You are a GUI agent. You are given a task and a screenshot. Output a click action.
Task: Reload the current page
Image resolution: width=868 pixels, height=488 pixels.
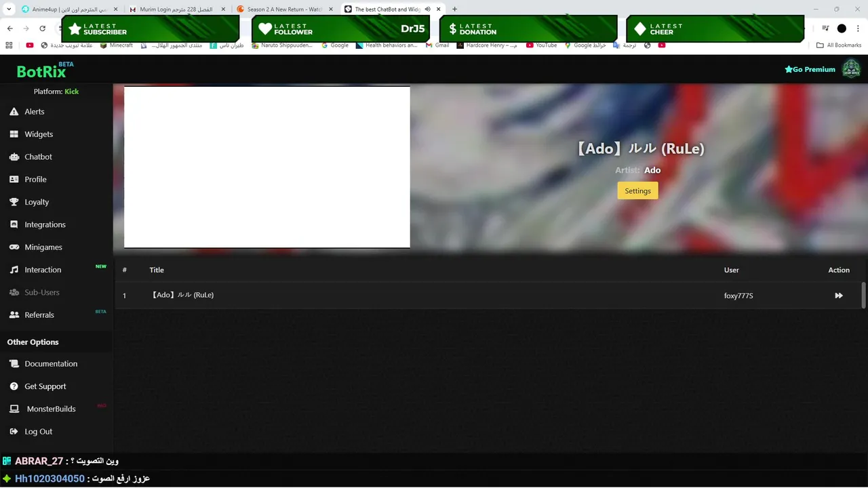(42, 28)
